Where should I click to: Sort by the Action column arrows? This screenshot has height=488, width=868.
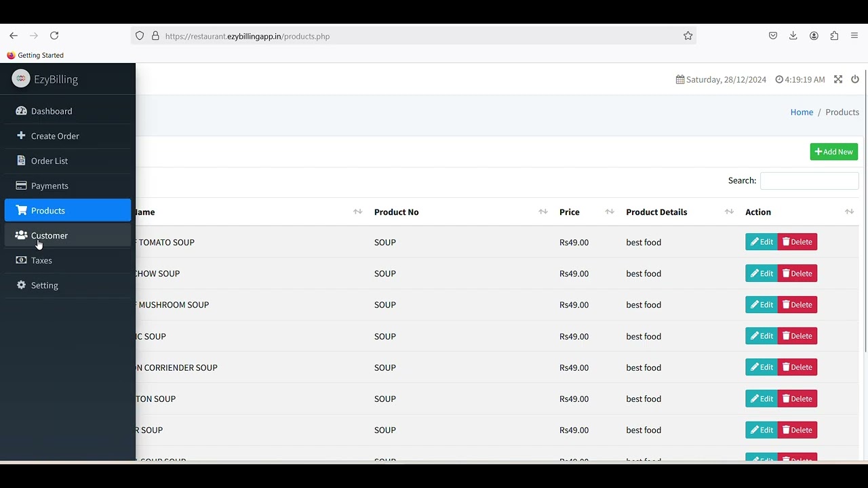click(x=849, y=212)
